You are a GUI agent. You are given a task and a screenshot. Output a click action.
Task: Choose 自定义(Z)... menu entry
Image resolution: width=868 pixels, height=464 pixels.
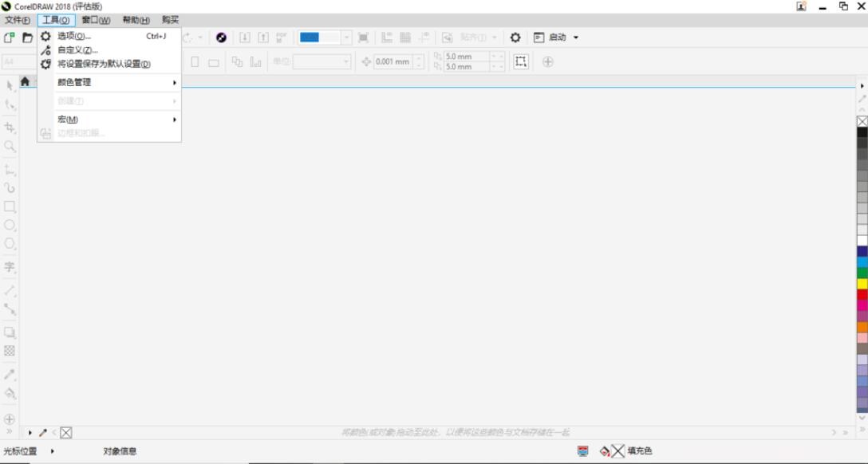coord(109,49)
